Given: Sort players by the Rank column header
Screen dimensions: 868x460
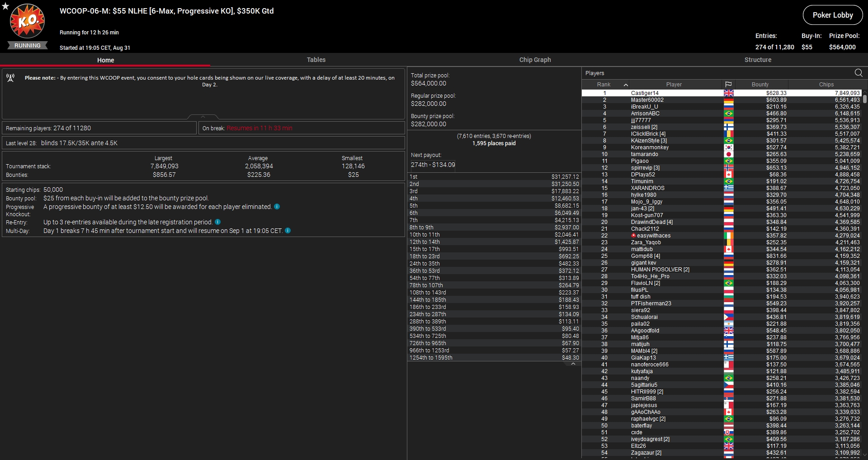Looking at the screenshot, I should (x=604, y=85).
